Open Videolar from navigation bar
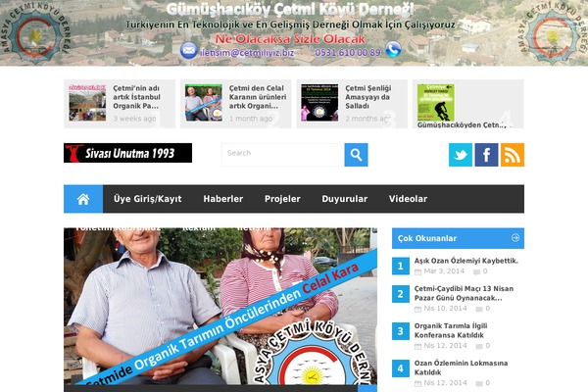588x392 pixels. (408, 199)
